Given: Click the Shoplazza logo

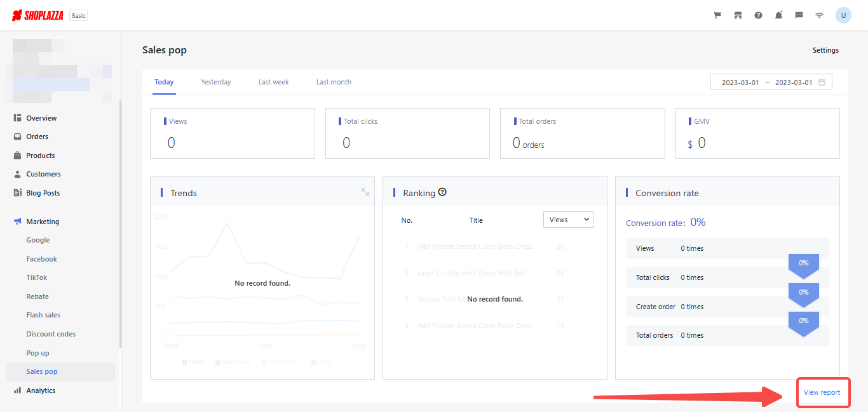Looking at the screenshot, I should pyautogui.click(x=37, y=15).
